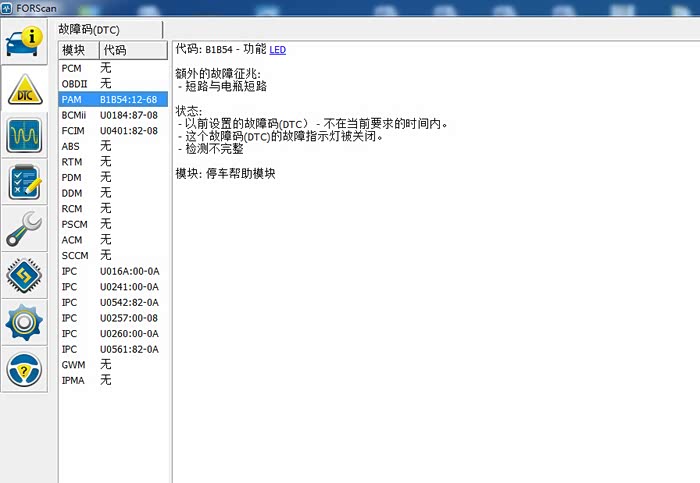The image size is (700, 483).
Task: Click the 代码 column header
Action: coord(114,50)
